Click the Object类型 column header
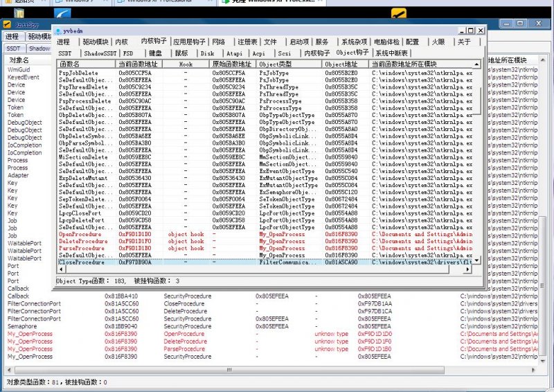Image resolution: width=554 pixels, height=392 pixels. [289, 64]
